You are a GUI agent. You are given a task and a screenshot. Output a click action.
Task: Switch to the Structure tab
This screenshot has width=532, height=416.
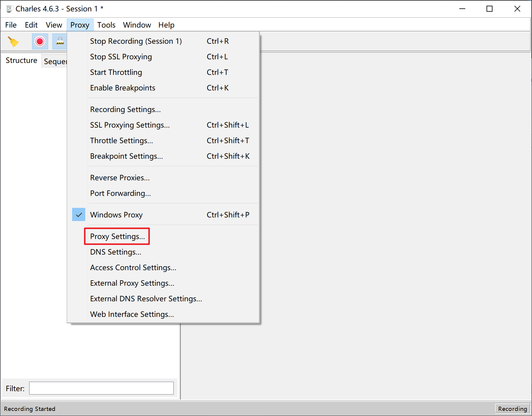tap(21, 60)
